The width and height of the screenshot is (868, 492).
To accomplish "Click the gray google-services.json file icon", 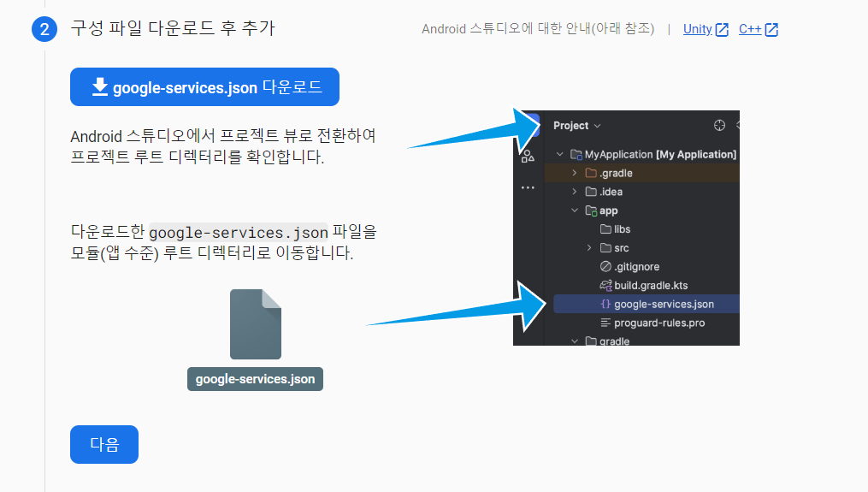I will pyautogui.click(x=256, y=324).
